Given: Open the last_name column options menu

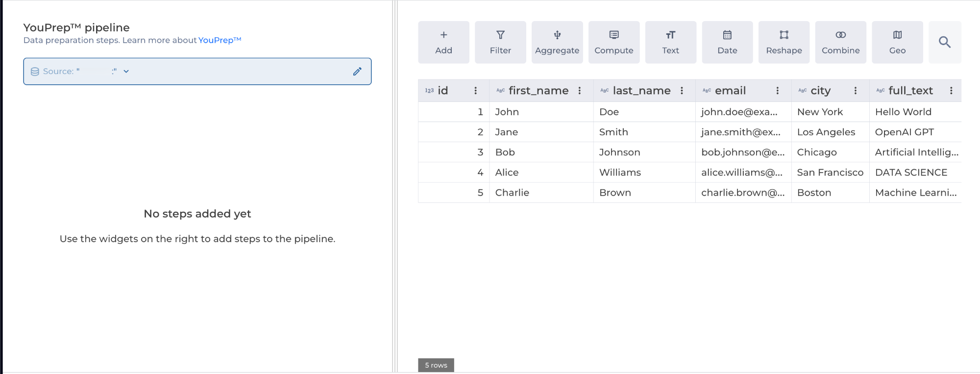Looking at the screenshot, I should (682, 91).
